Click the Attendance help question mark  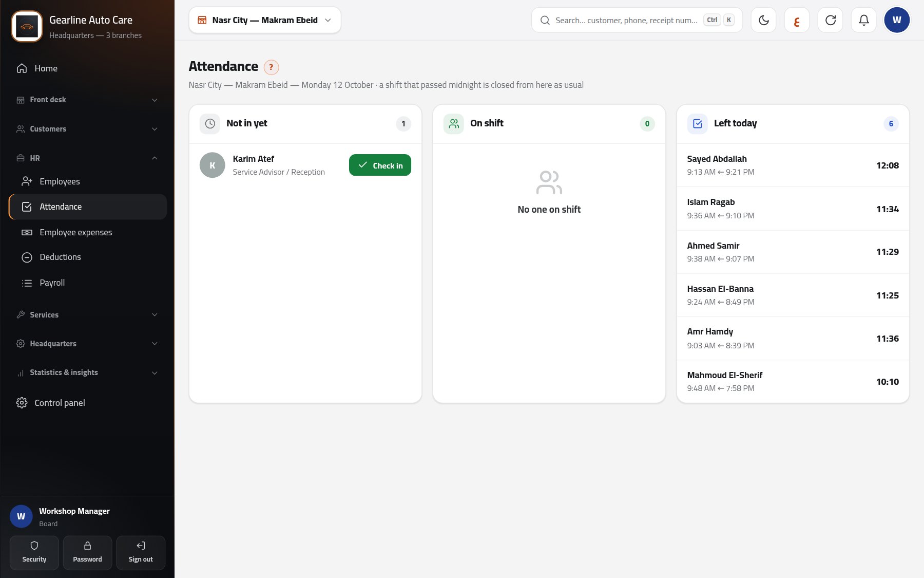(x=271, y=67)
